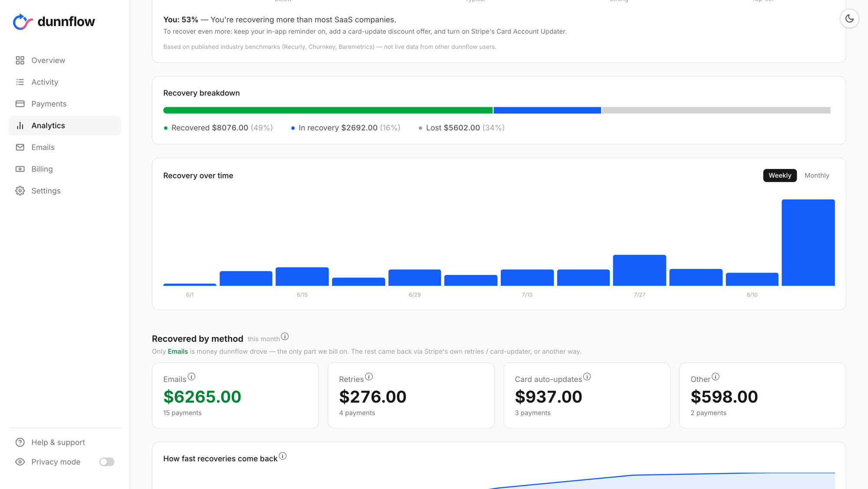Click the $6265.00 Emails amount
This screenshot has width=868, height=489.
pos(202,396)
